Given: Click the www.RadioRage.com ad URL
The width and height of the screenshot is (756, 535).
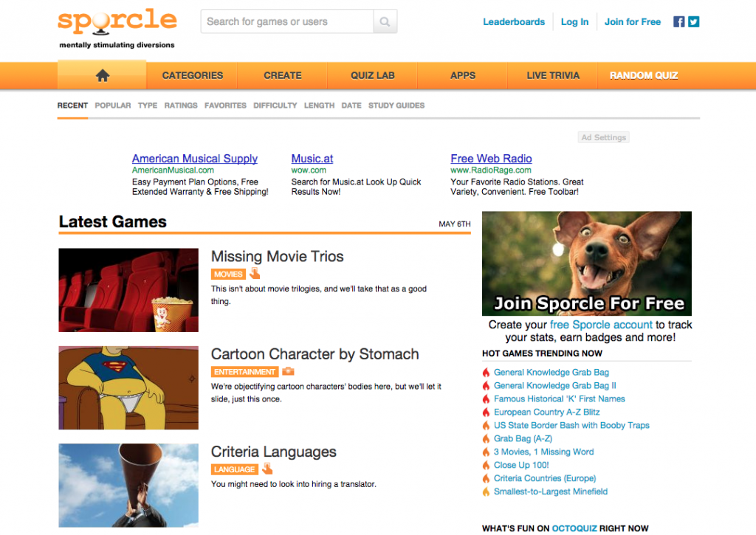Looking at the screenshot, I should 491,170.
